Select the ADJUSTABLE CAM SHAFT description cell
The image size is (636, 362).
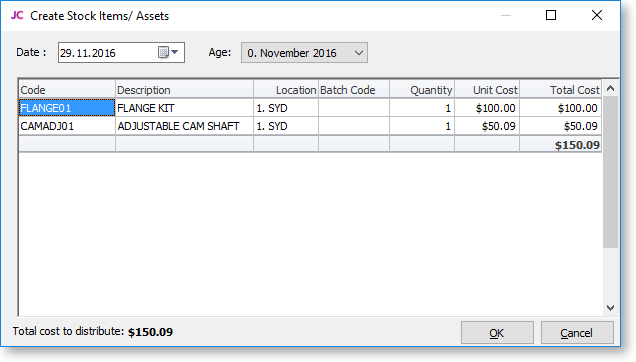(185, 126)
